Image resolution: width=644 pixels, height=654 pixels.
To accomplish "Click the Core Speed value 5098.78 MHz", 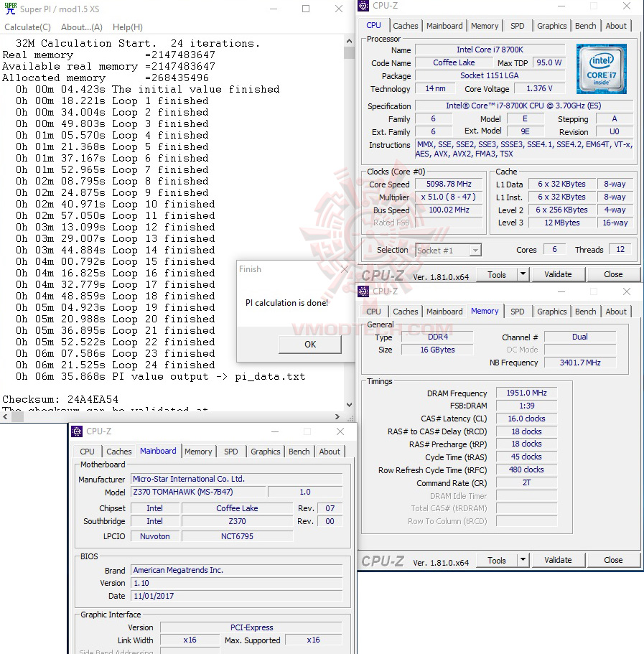I will tap(449, 184).
